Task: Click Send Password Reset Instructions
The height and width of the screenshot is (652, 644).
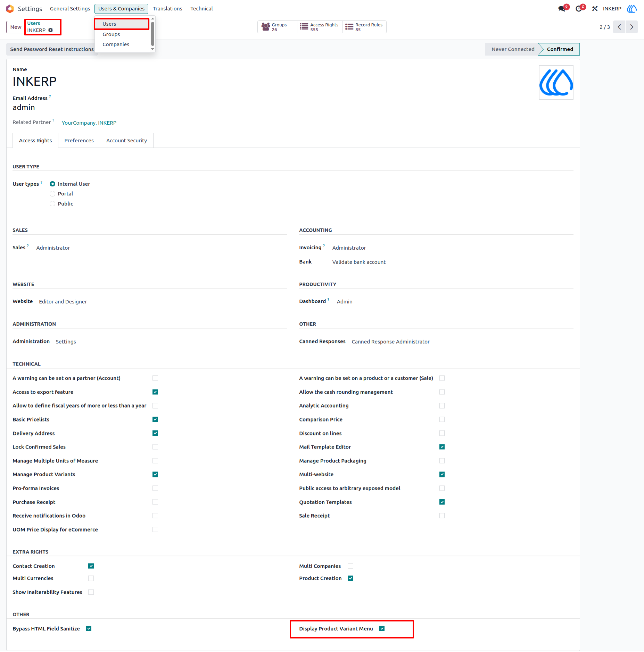Action: [52, 49]
